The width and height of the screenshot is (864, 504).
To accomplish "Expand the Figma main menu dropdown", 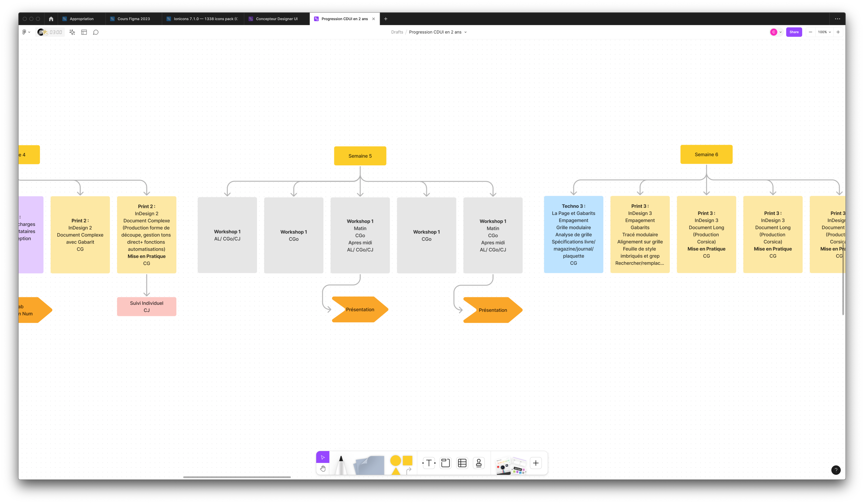I will 26,32.
